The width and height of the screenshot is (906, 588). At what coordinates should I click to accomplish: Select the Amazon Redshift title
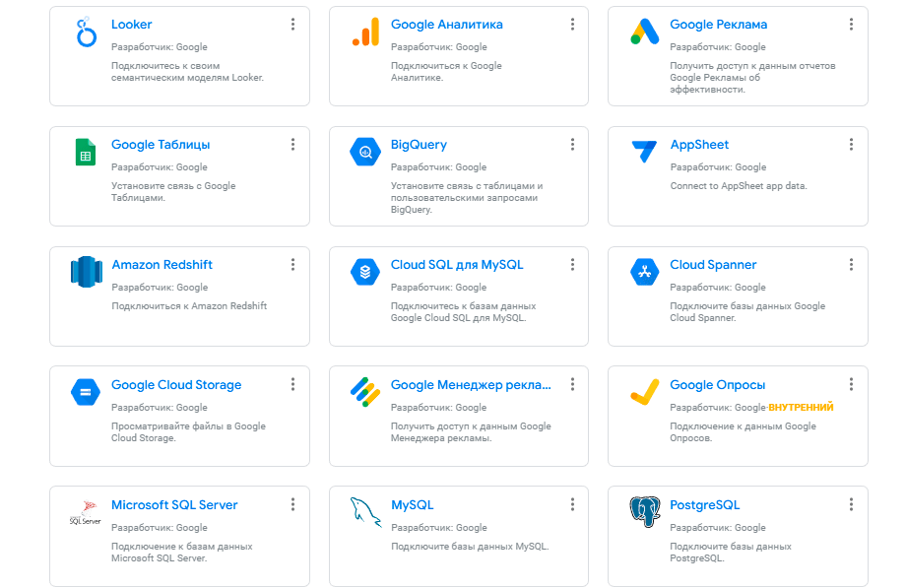pyautogui.click(x=162, y=265)
